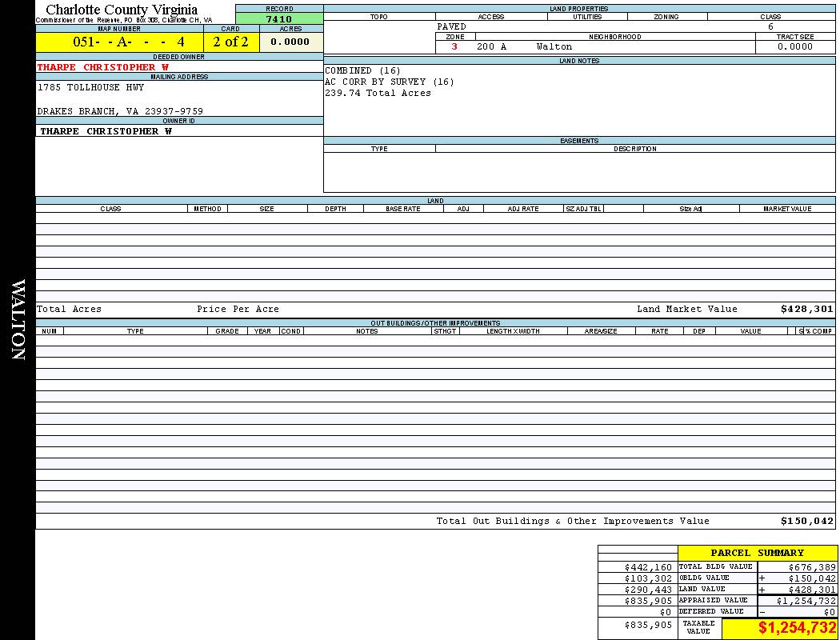Select the Out Buildings total value $150,042
The image size is (840, 640).
pos(806,521)
